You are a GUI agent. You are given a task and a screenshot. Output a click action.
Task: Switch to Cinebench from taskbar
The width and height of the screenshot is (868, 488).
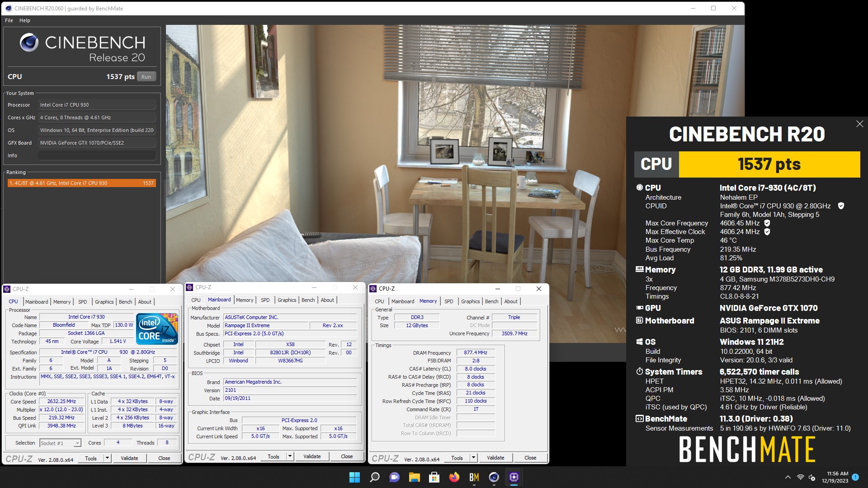click(x=494, y=477)
